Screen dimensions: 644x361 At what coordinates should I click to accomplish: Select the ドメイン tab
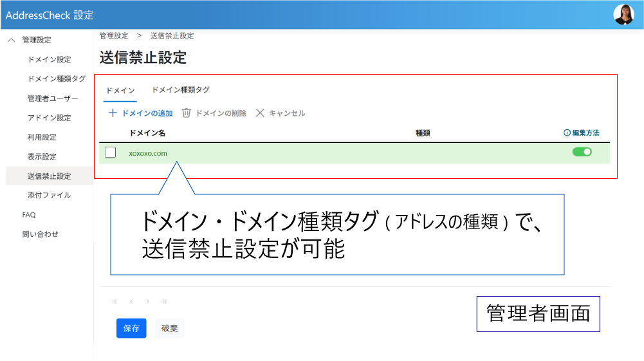click(120, 91)
